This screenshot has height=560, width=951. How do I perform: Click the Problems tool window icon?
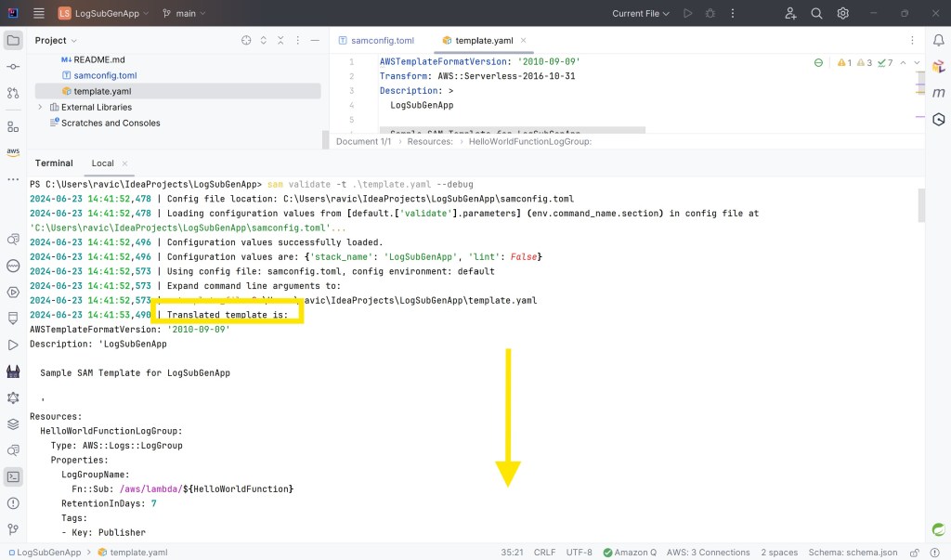pyautogui.click(x=13, y=503)
